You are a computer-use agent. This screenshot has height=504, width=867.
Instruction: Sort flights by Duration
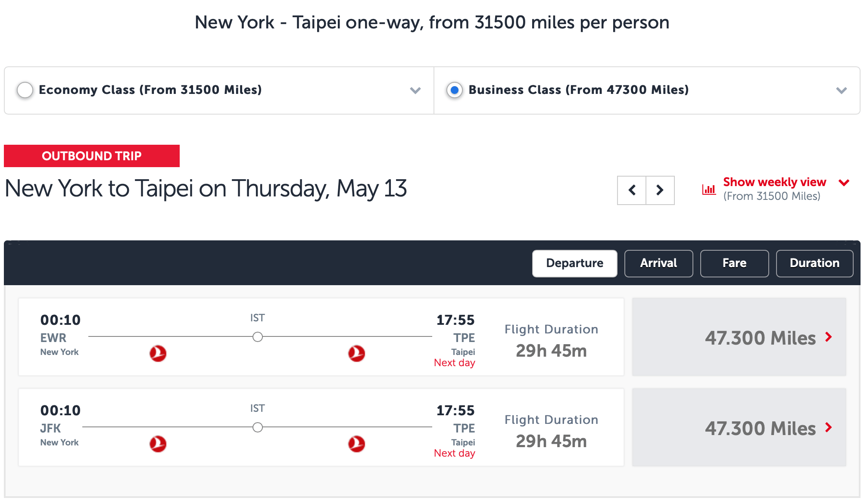click(814, 263)
